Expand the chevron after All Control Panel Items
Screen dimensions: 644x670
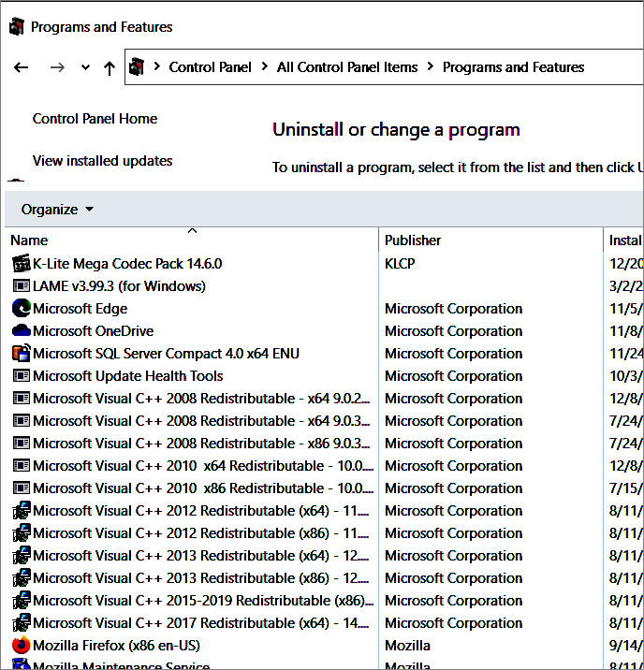click(431, 66)
